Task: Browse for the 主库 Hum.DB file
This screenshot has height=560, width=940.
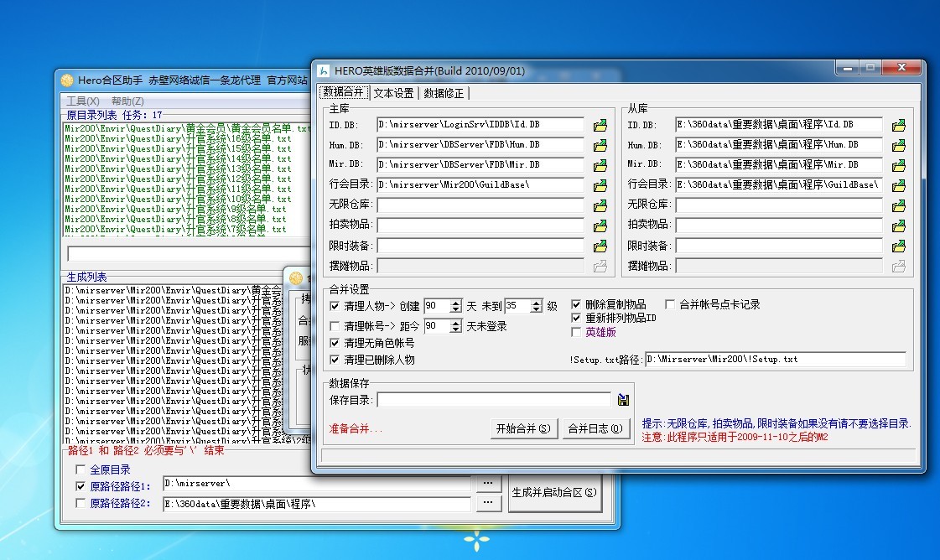Action: coord(600,145)
